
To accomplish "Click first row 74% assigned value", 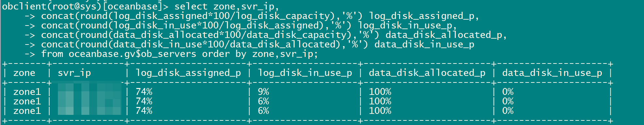I will (144, 92).
